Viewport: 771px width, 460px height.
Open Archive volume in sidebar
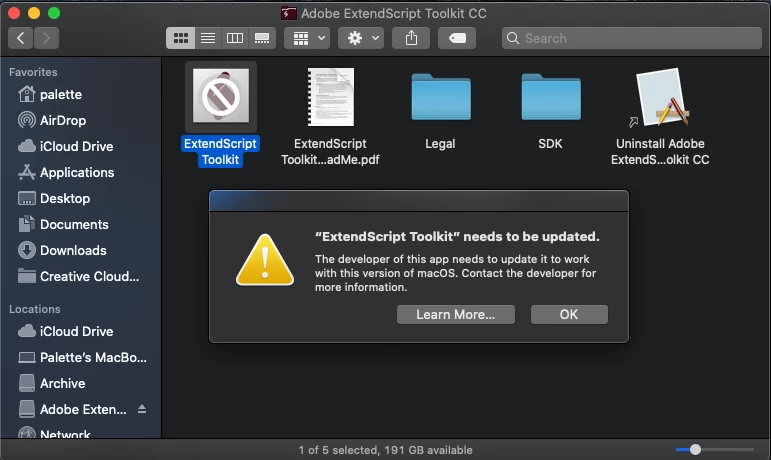[51, 384]
